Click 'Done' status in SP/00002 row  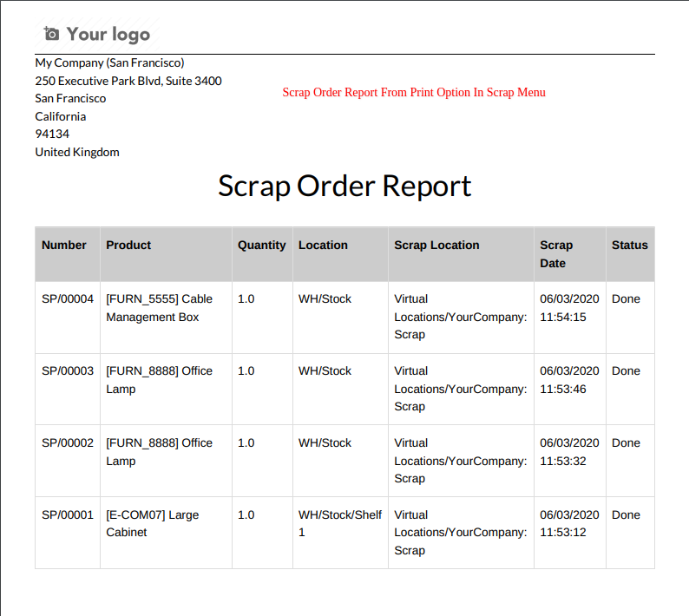click(x=626, y=443)
